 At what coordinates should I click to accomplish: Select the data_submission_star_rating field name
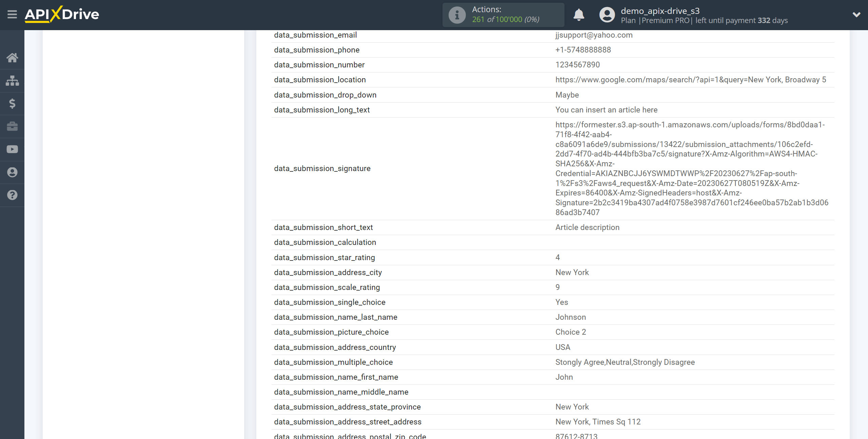point(324,257)
